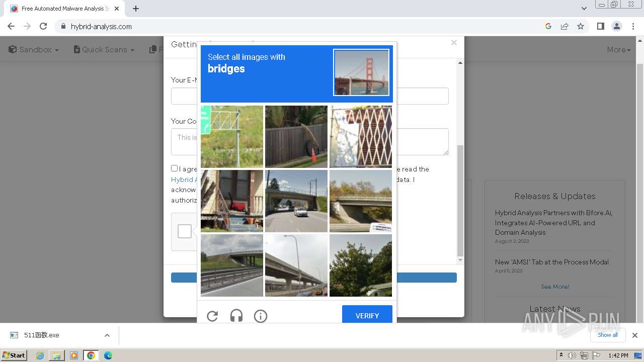Open Windows Media Player from the taskbar
Image resolution: width=644 pixels, height=362 pixels.
[x=74, y=355]
